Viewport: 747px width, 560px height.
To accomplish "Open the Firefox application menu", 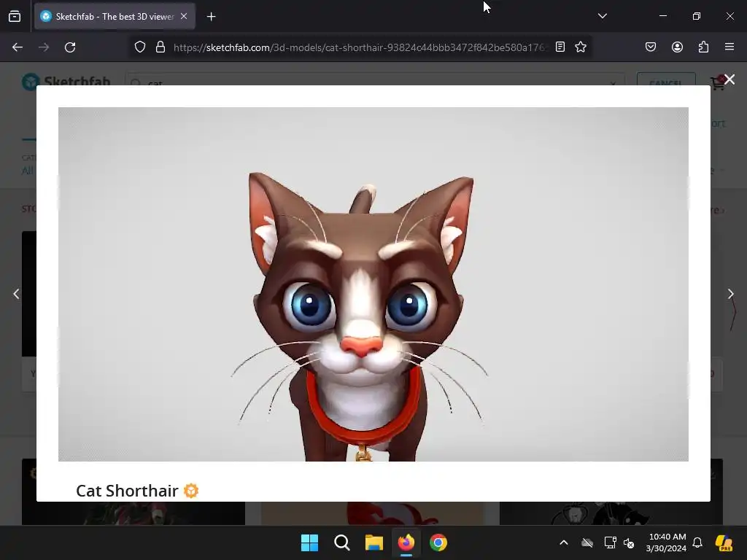I will tap(729, 47).
